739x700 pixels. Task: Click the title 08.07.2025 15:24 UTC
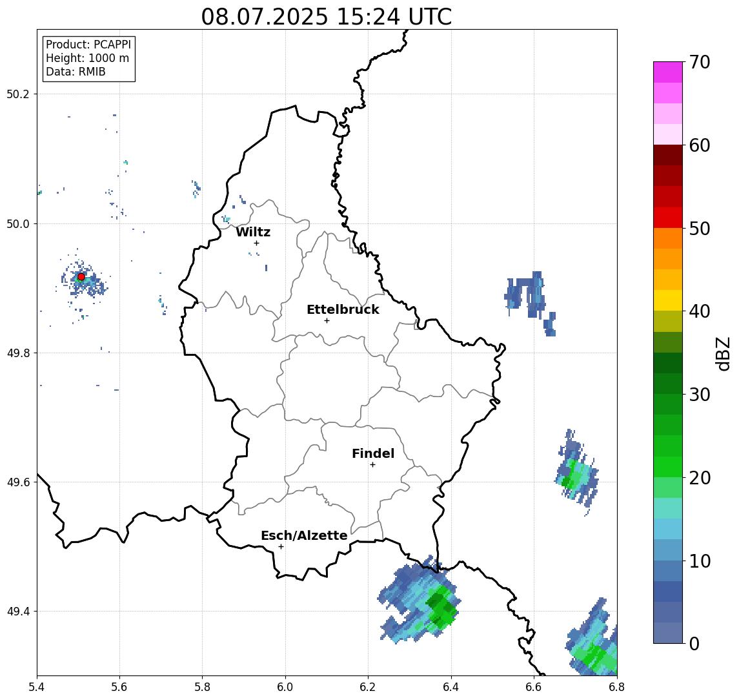327,17
